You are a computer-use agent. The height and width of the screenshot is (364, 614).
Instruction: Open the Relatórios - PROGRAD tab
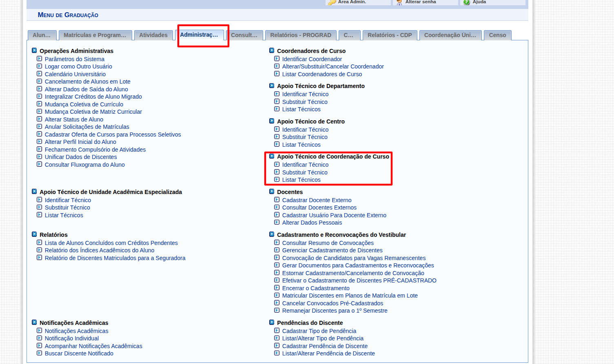(300, 35)
